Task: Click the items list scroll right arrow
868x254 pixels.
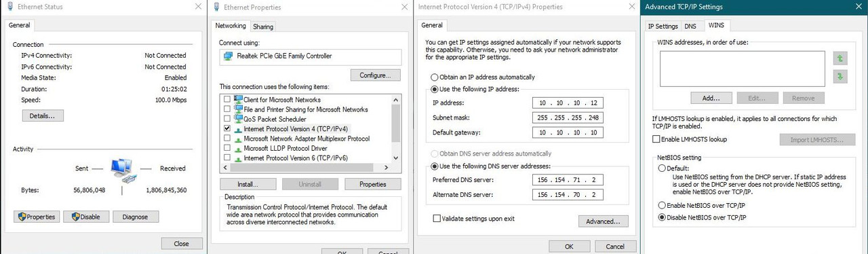Action: point(387,167)
